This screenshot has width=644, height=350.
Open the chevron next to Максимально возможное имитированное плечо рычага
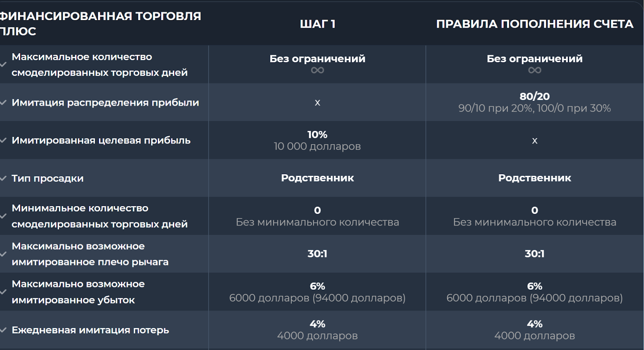point(3,254)
